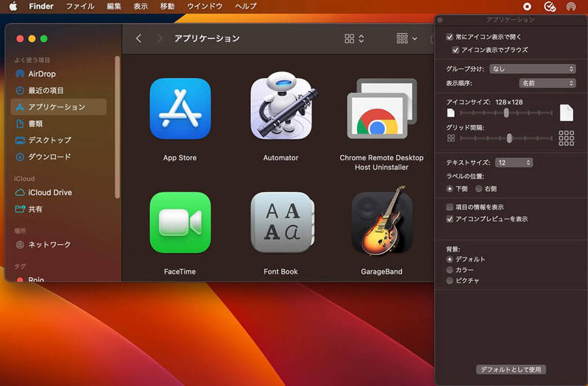Screen dimensions: 588x386
Task: Open the ウインドウ menu
Action: pyautogui.click(x=205, y=7)
